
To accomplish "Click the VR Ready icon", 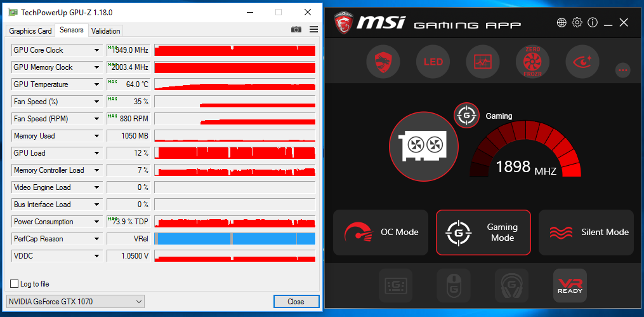I will (x=570, y=285).
